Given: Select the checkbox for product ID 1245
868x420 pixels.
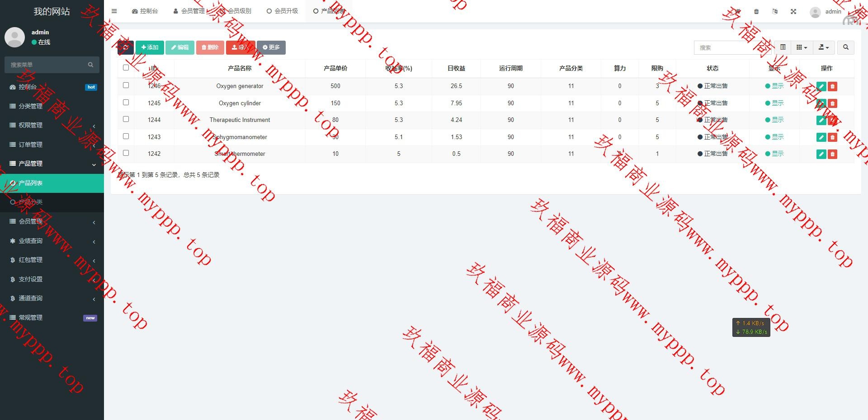Looking at the screenshot, I should tap(126, 103).
